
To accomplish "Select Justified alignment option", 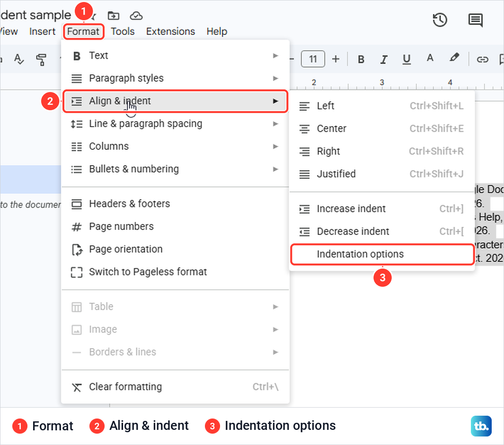I will click(382, 174).
